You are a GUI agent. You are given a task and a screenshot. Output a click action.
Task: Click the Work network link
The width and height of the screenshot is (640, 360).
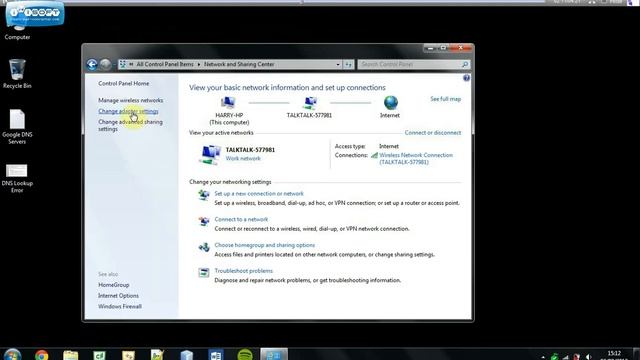point(243,158)
